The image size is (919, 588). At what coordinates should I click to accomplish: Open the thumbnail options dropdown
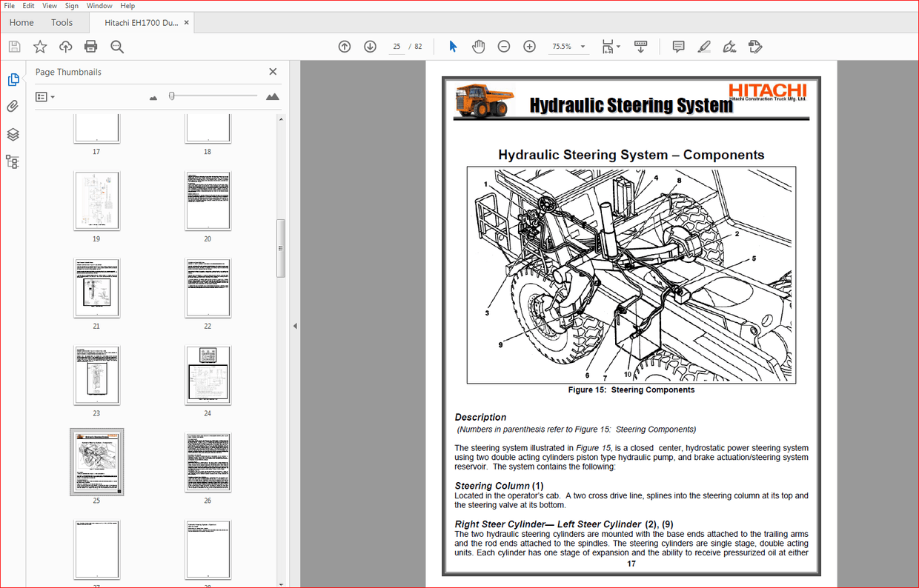pyautogui.click(x=45, y=96)
